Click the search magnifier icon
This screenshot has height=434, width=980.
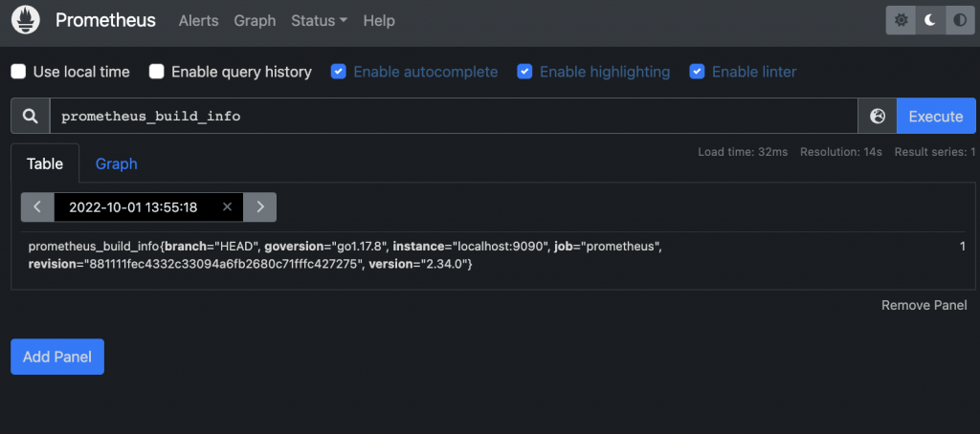coord(31,116)
